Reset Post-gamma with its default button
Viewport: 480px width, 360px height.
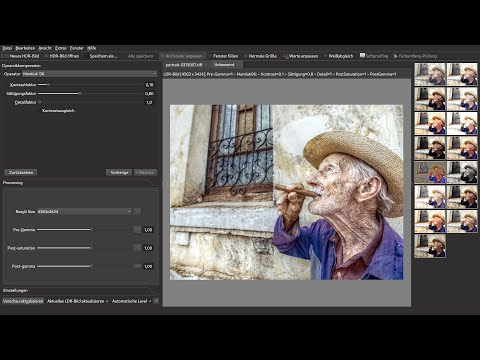coord(137,266)
